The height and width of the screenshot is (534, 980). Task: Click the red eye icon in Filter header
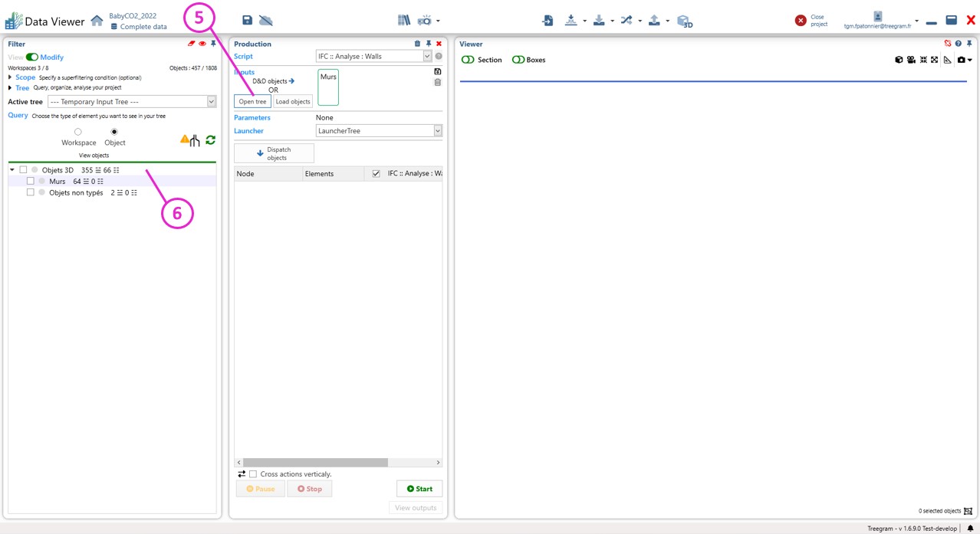202,44
